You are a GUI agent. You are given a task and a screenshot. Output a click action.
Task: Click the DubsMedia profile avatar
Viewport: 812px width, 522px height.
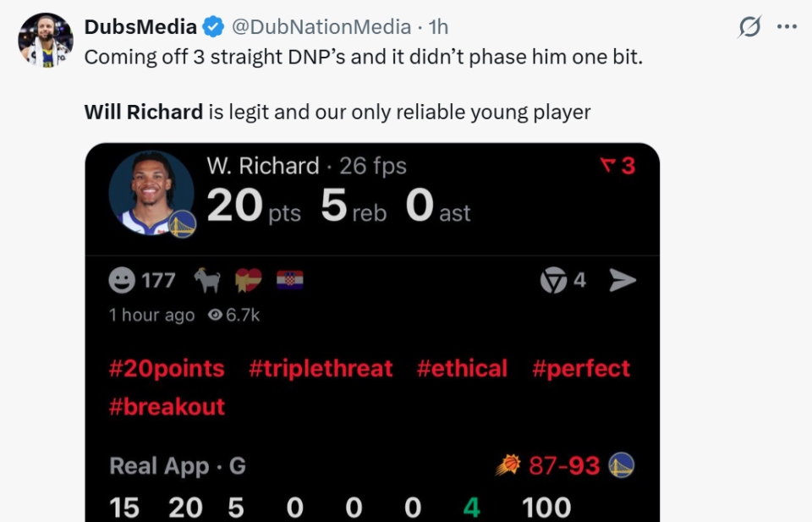(46, 40)
